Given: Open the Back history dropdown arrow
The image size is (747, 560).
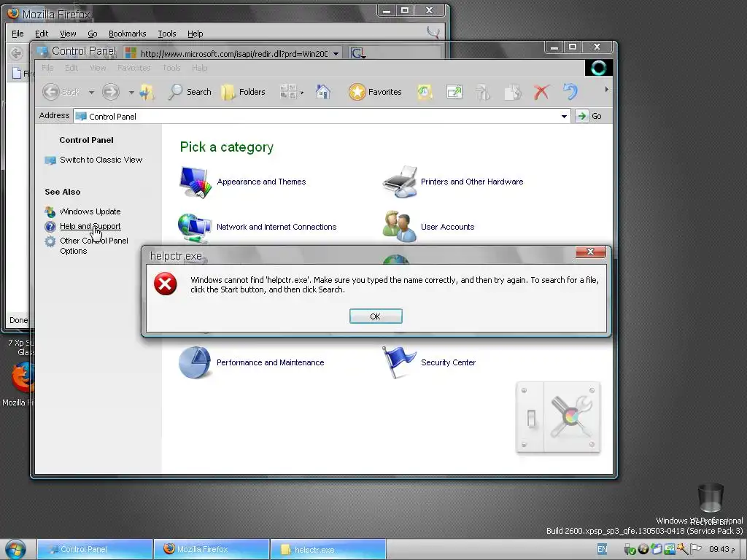Looking at the screenshot, I should point(91,93).
